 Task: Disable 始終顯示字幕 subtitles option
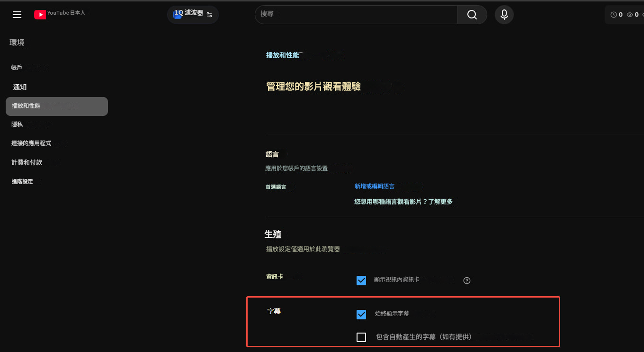361,314
